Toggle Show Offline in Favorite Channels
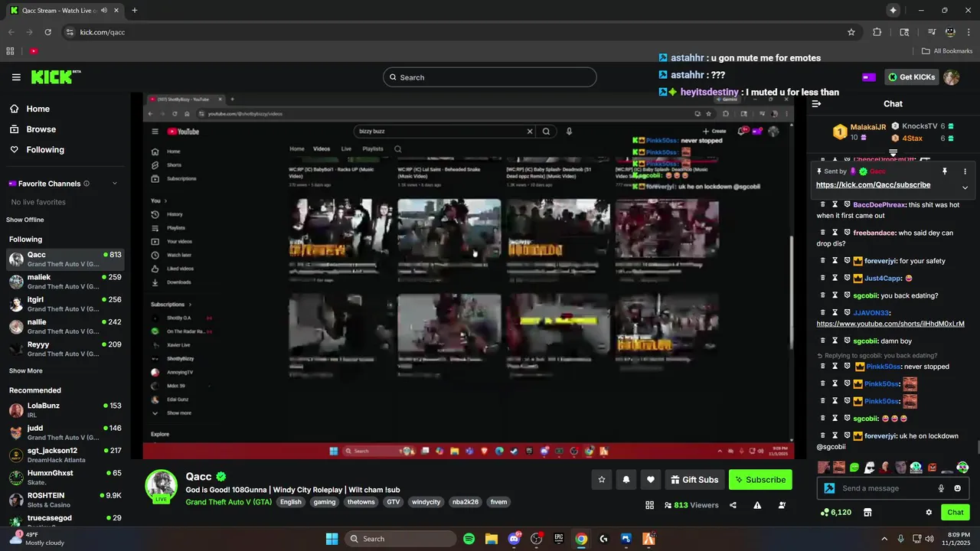980x551 pixels. tap(25, 220)
